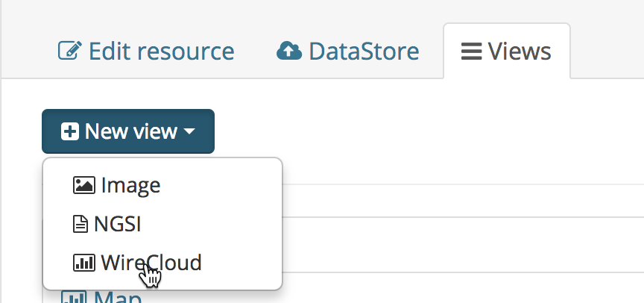Open the Edit resource tab

pyautogui.click(x=146, y=51)
